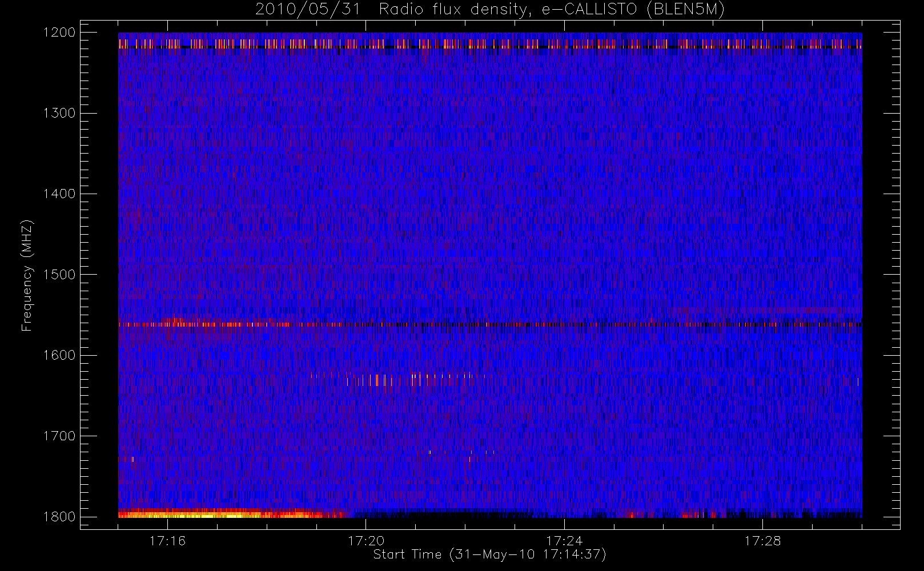This screenshot has width=924, height=571.
Task: Select the 1400 frequency axis label
Action: pyautogui.click(x=59, y=194)
